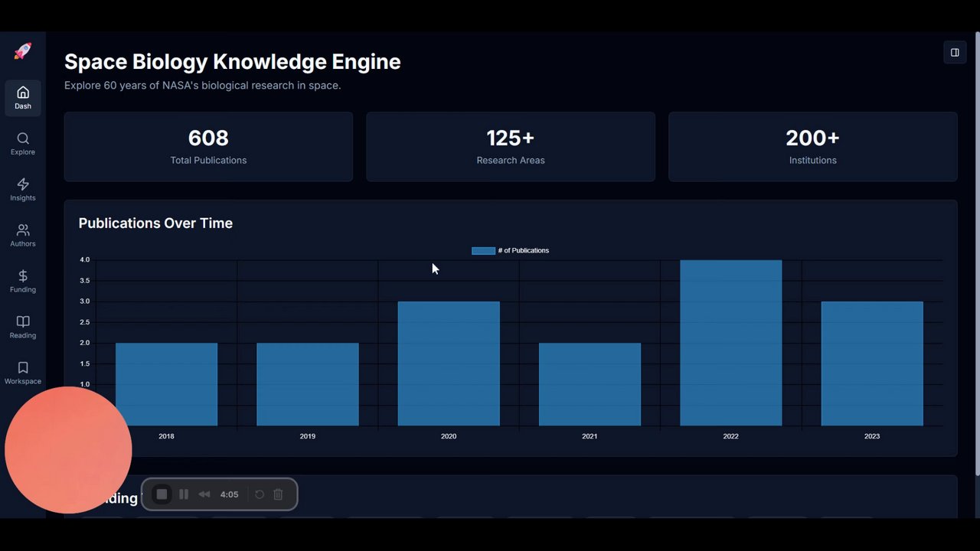Viewport: 980px width, 551px height.
Task: Click the 125+ Research Areas card
Action: [x=511, y=147]
